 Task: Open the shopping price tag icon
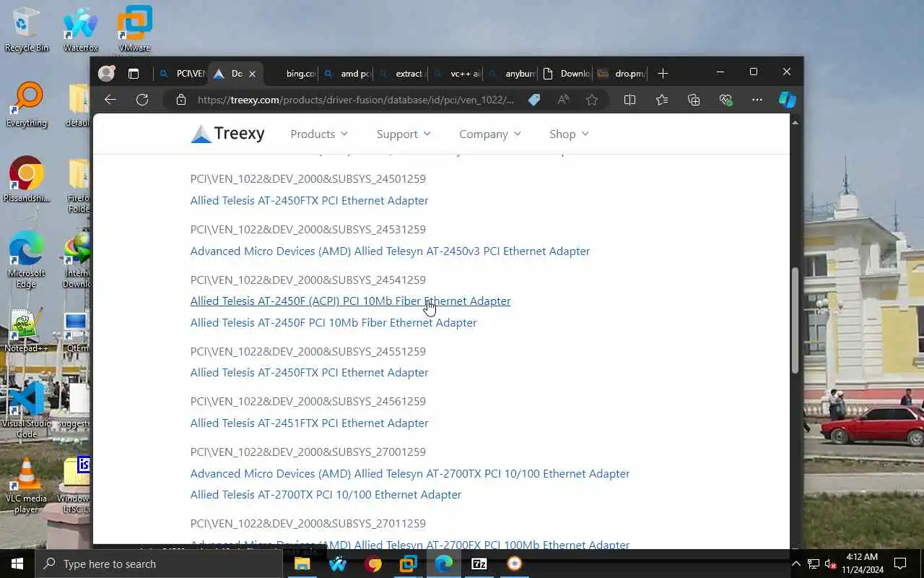[534, 100]
